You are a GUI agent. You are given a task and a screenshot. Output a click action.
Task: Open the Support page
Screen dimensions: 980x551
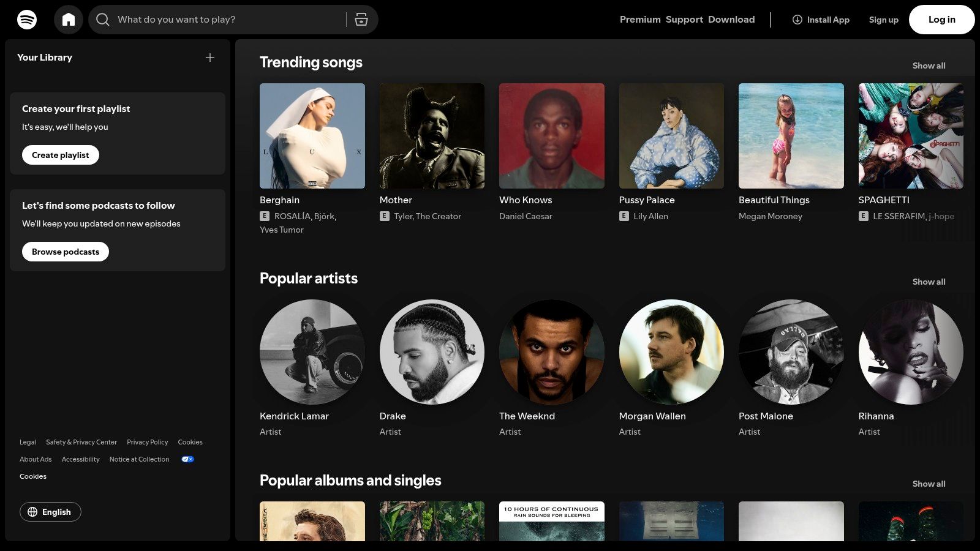pos(684,19)
